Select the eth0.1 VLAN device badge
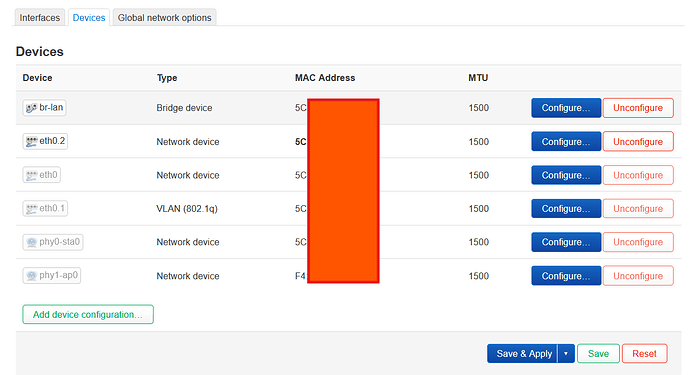Screen dimensions: 690x375 pos(45,208)
